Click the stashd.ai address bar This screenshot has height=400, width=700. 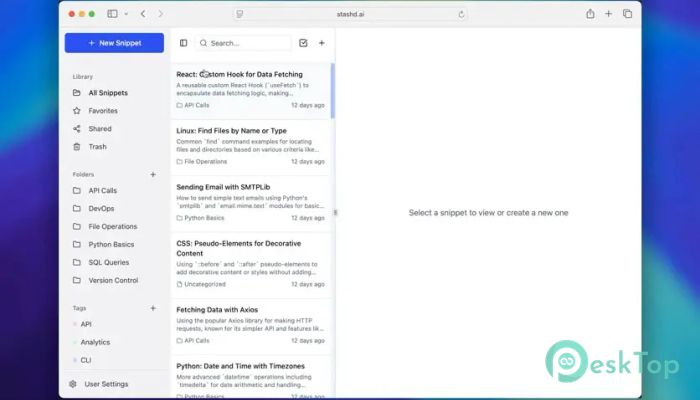350,14
